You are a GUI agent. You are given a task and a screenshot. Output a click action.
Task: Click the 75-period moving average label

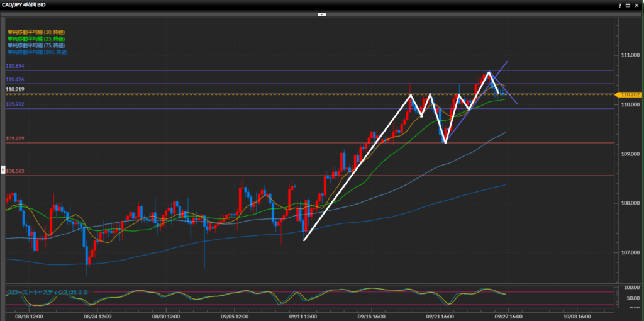pos(36,45)
